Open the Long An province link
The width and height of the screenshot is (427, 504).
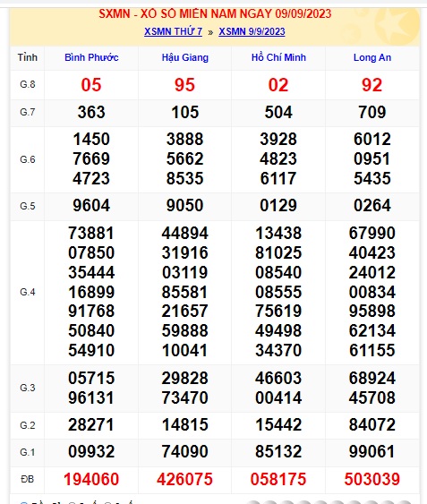(372, 57)
